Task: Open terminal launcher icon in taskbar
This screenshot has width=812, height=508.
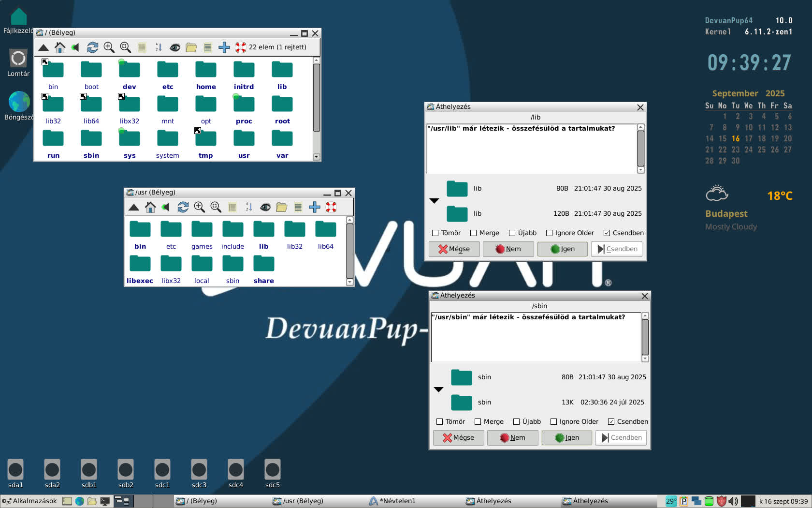Action: pyautogui.click(x=104, y=501)
